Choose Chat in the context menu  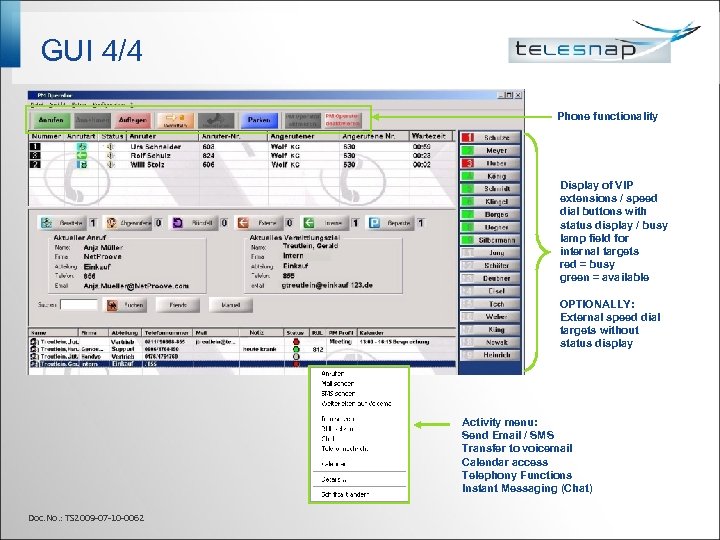click(x=328, y=439)
